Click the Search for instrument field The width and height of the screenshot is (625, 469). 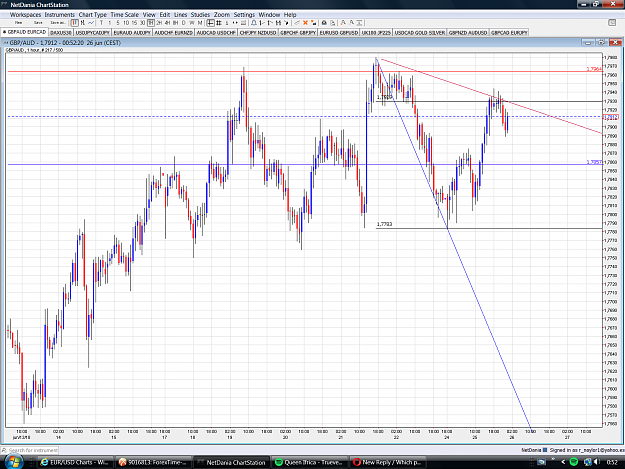[x=30, y=450]
